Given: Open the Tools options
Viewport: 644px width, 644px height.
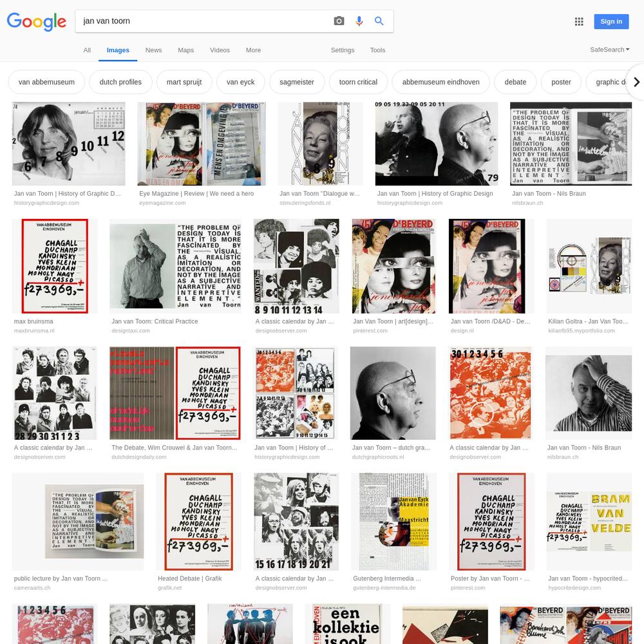Looking at the screenshot, I should pyautogui.click(x=377, y=50).
